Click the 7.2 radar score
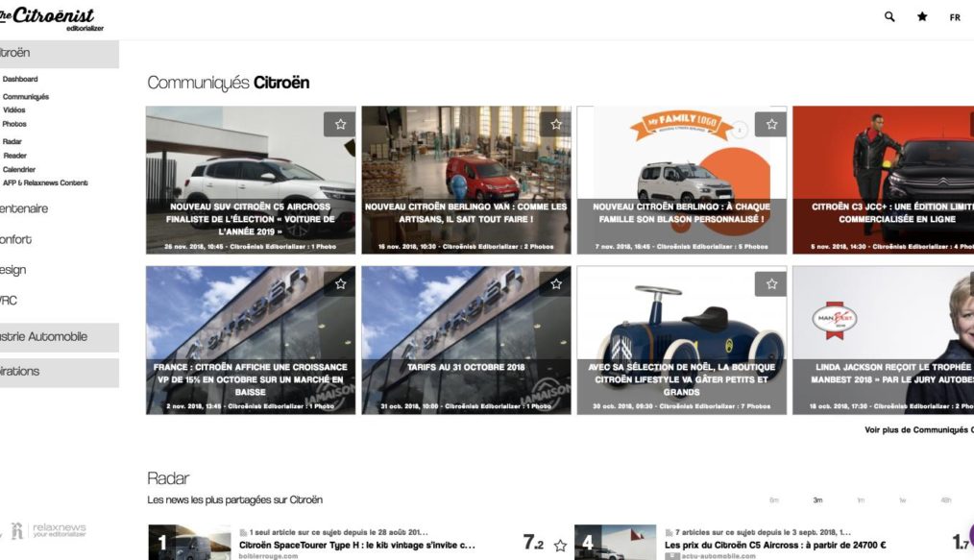This screenshot has height=560, width=974. point(533,543)
